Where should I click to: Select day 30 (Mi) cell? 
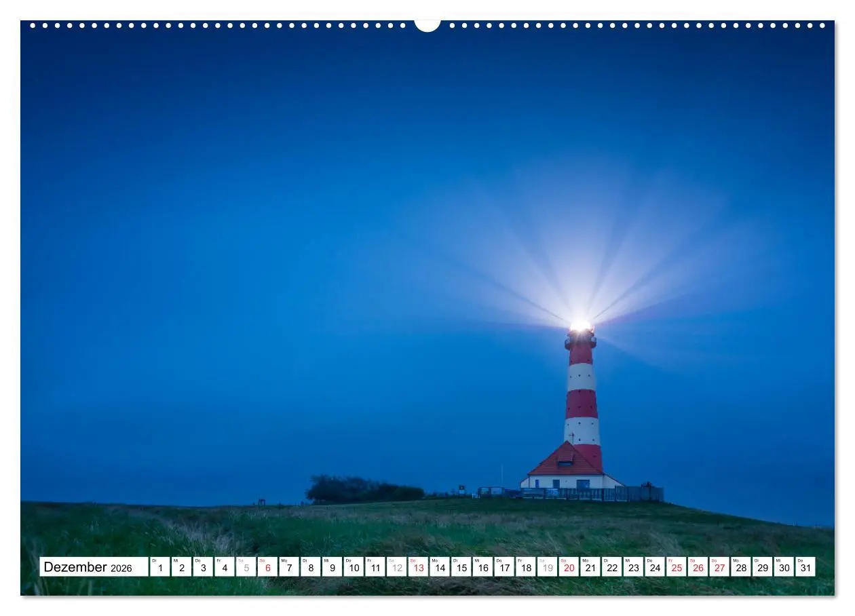(x=784, y=567)
